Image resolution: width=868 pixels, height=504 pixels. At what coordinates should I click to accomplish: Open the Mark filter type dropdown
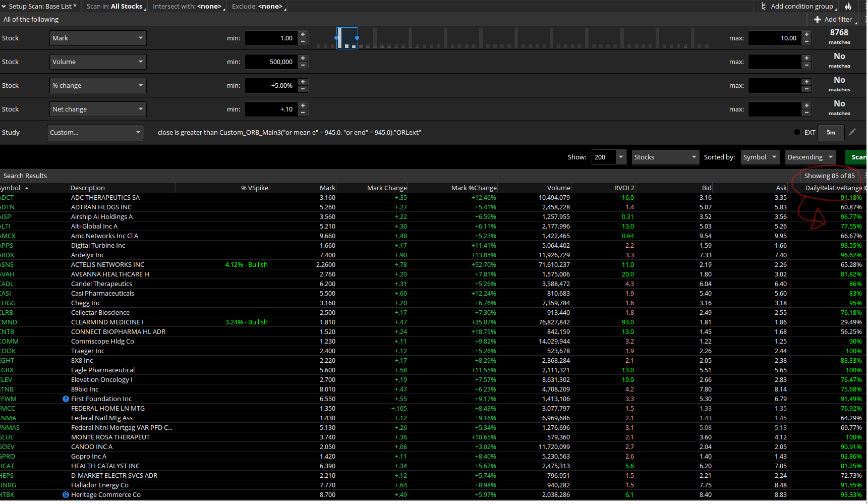[98, 38]
